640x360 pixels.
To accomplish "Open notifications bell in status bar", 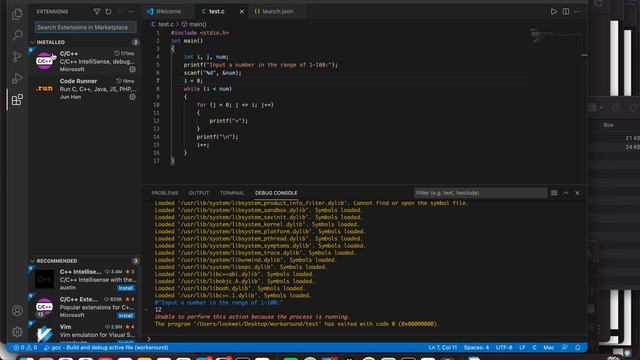I will [578, 347].
